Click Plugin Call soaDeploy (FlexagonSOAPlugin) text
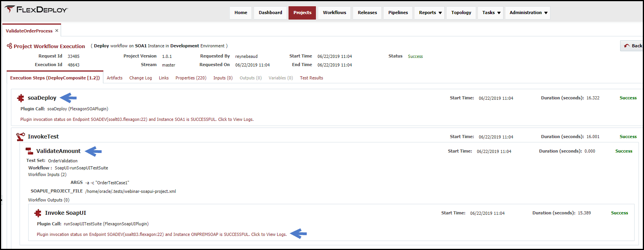The width and height of the screenshot is (644, 250). click(78, 109)
